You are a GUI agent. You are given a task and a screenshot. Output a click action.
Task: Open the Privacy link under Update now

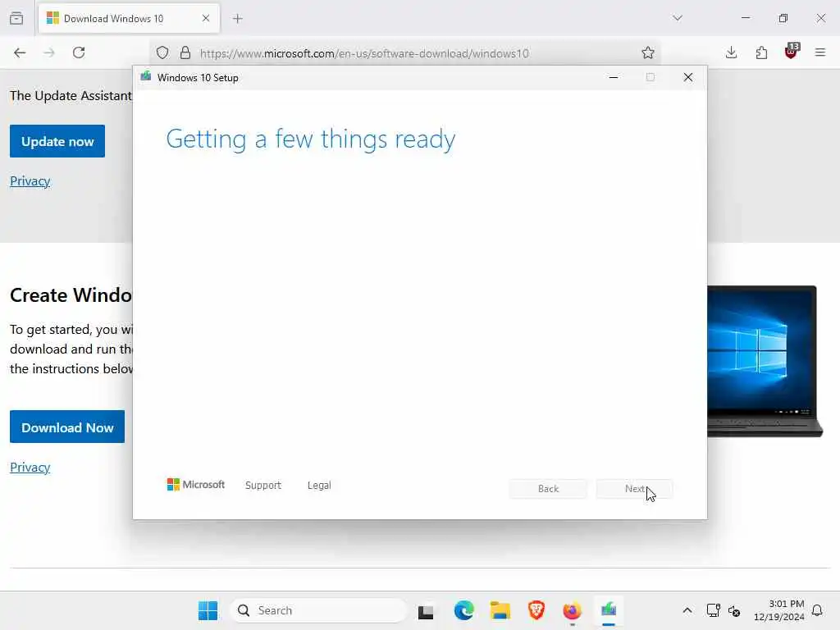point(30,181)
